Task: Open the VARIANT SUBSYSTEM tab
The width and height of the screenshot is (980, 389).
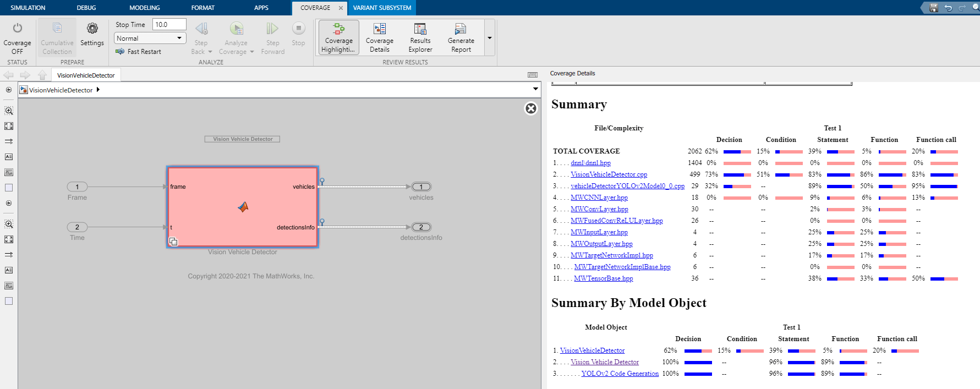Action: [382, 8]
